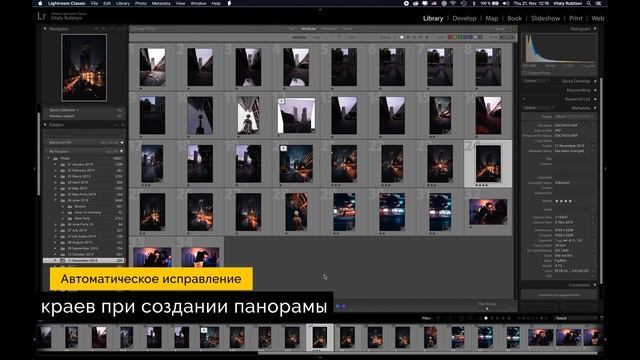Click the Wi-Fi status icon
640x360 pixels.
point(453,3)
